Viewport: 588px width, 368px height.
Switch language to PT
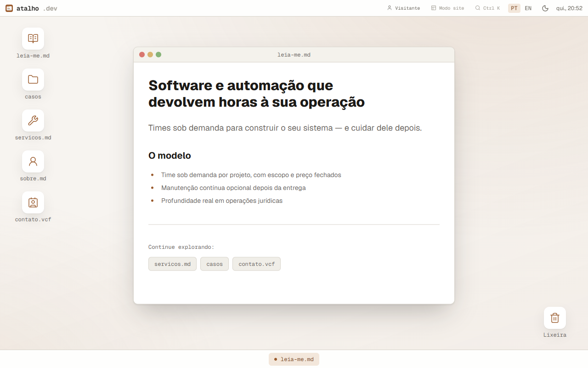coord(514,8)
